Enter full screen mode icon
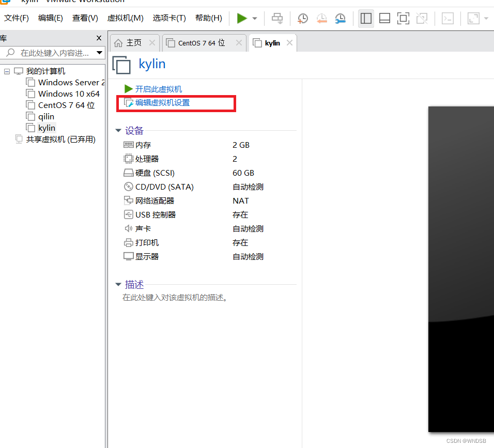 [x=403, y=18]
